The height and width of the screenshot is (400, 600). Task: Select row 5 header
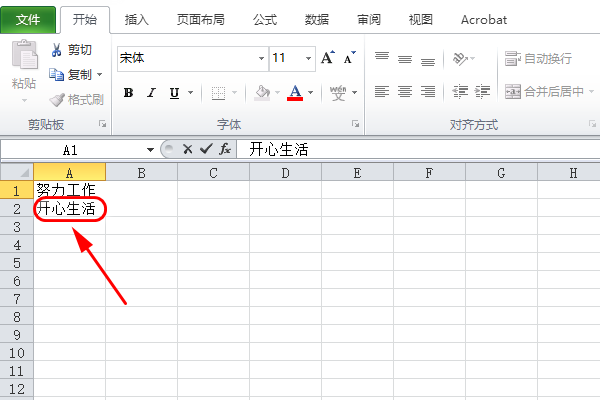pyautogui.click(x=17, y=263)
